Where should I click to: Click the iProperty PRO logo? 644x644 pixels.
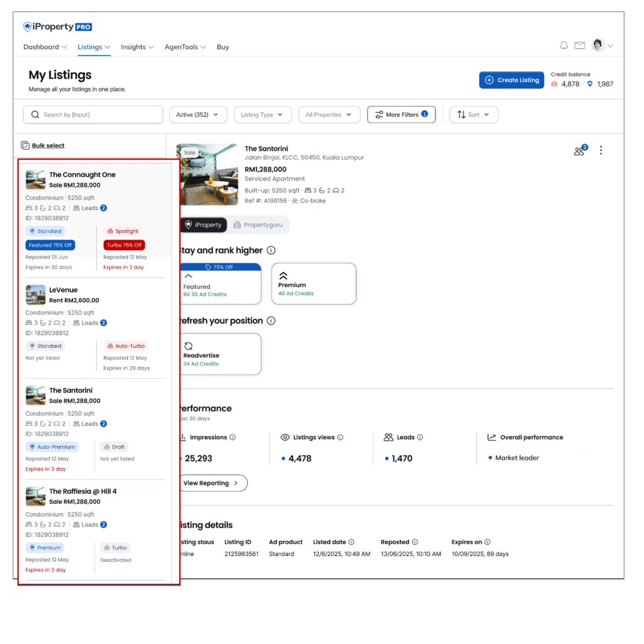pos(58,27)
